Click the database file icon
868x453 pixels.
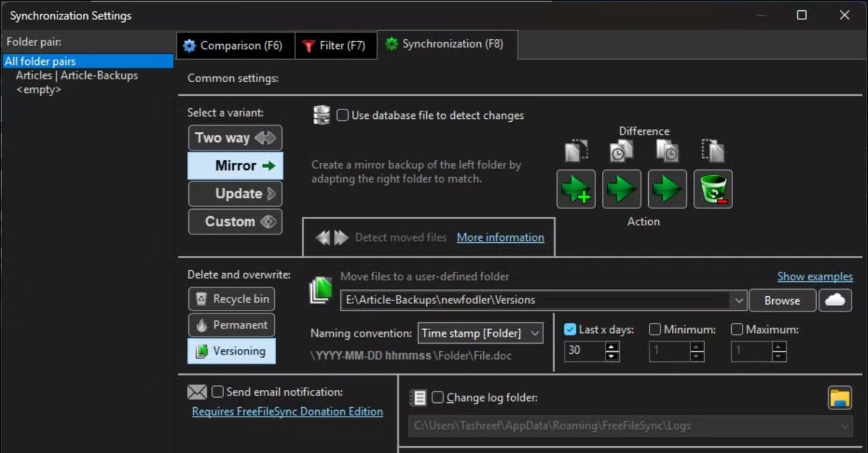coord(321,115)
